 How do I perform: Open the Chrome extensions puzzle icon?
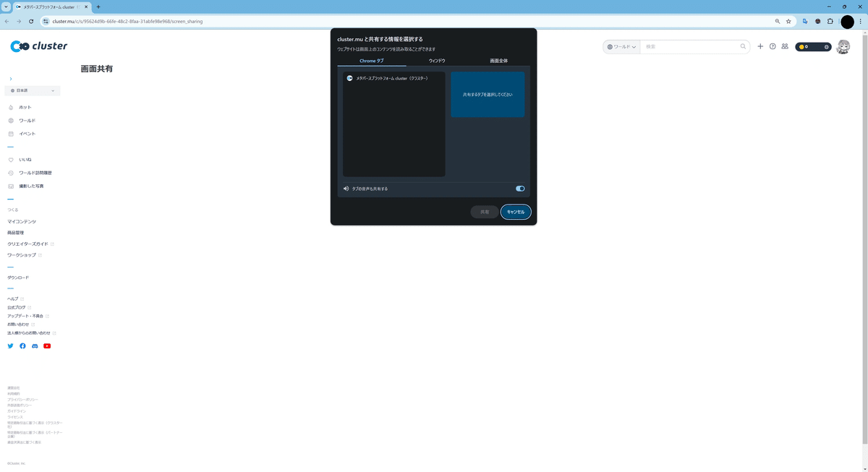pyautogui.click(x=830, y=21)
